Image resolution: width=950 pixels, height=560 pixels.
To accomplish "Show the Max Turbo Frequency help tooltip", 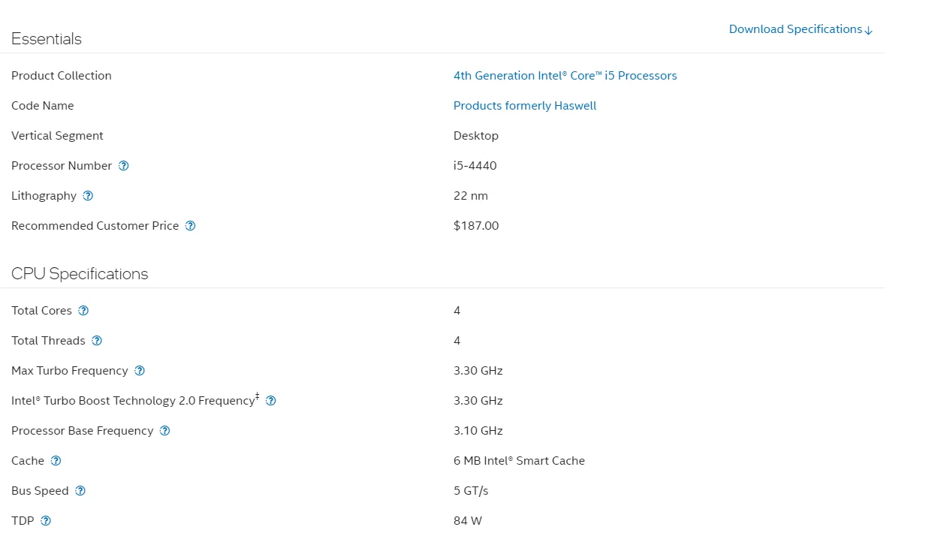I will coord(140,371).
